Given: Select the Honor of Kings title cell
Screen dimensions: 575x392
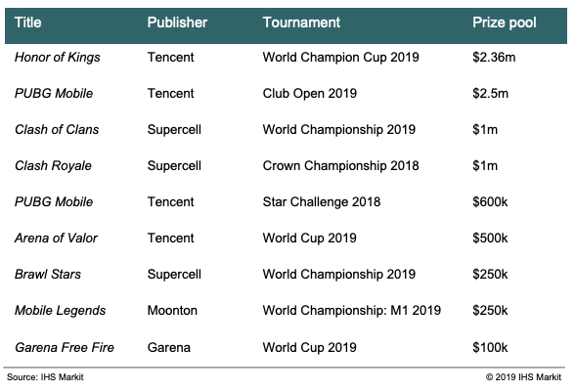Looking at the screenshot, I should [x=57, y=58].
